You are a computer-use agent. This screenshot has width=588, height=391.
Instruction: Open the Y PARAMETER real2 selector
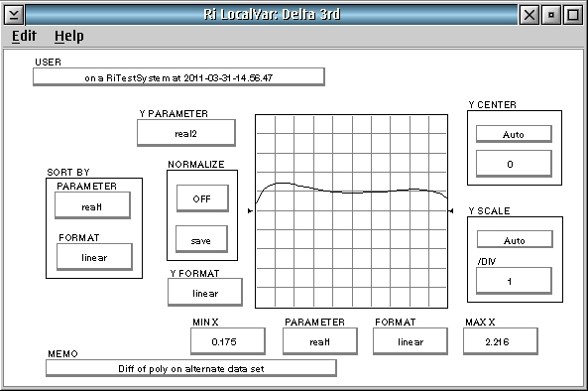point(186,133)
